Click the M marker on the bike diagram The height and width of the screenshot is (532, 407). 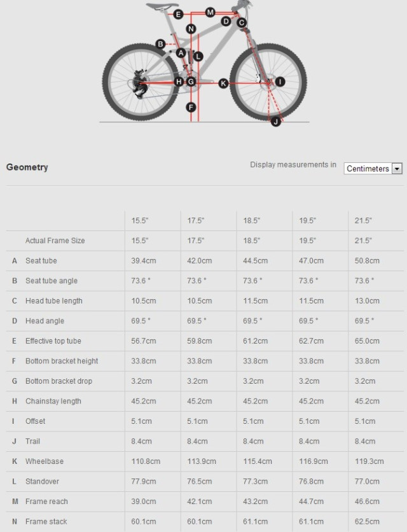click(x=210, y=12)
